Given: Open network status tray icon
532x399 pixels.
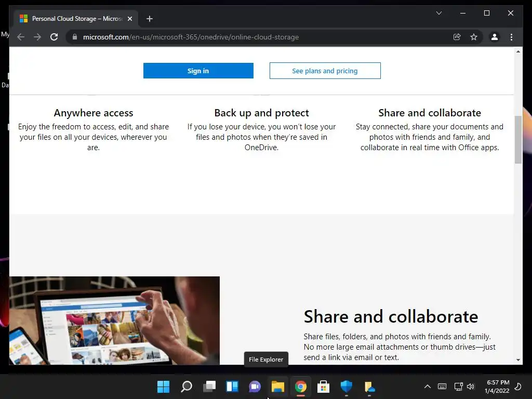Looking at the screenshot, I should click(x=458, y=387).
